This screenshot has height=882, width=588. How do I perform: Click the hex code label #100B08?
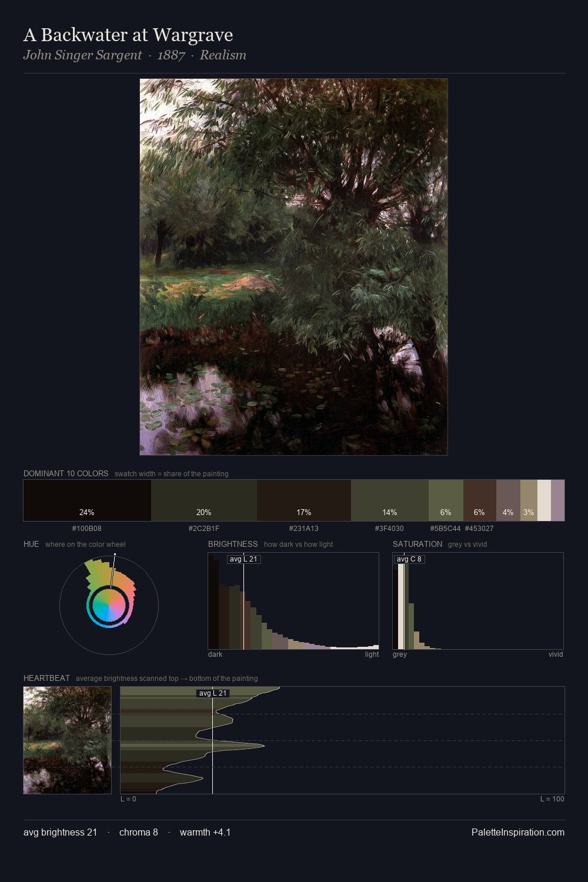pyautogui.click(x=87, y=529)
